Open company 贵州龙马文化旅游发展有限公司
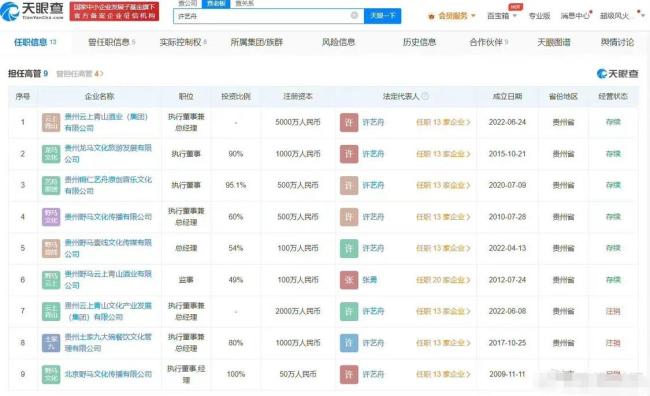This screenshot has height=396, width=650. [108, 153]
